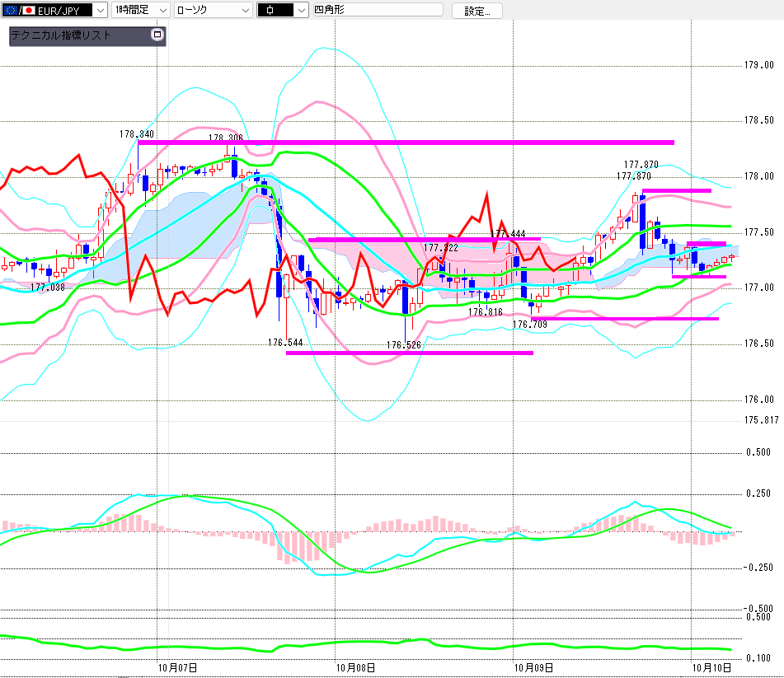Click the 179.00 price axis label

(x=758, y=65)
